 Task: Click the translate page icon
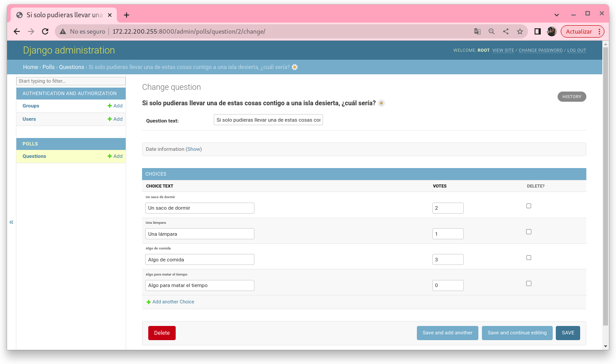pos(477,31)
